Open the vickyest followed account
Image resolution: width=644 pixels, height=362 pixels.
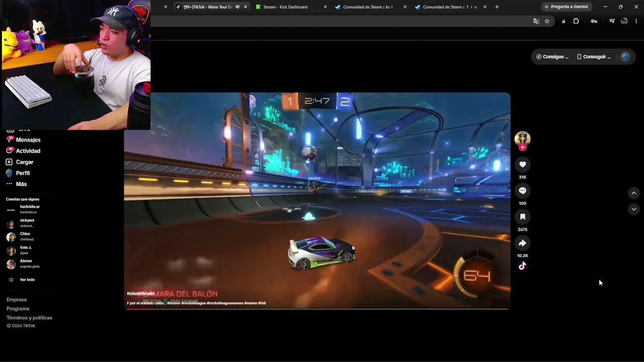(21, 223)
